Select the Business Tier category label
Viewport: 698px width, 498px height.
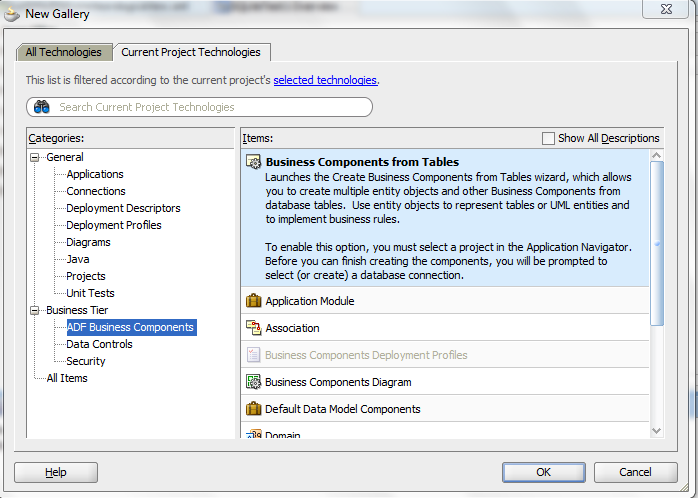coord(77,310)
